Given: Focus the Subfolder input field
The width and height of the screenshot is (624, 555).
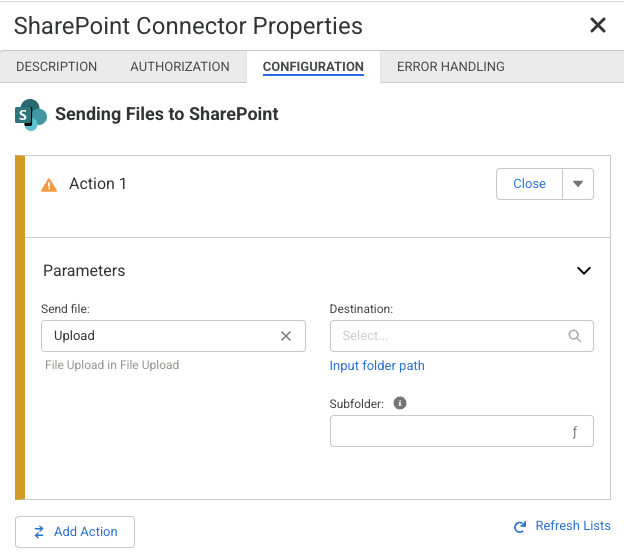Looking at the screenshot, I should tap(461, 431).
